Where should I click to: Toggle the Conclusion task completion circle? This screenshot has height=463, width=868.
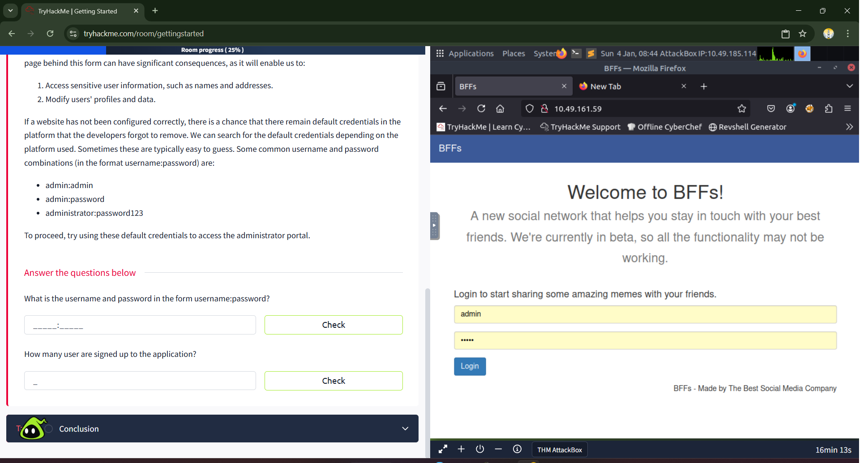click(x=49, y=429)
